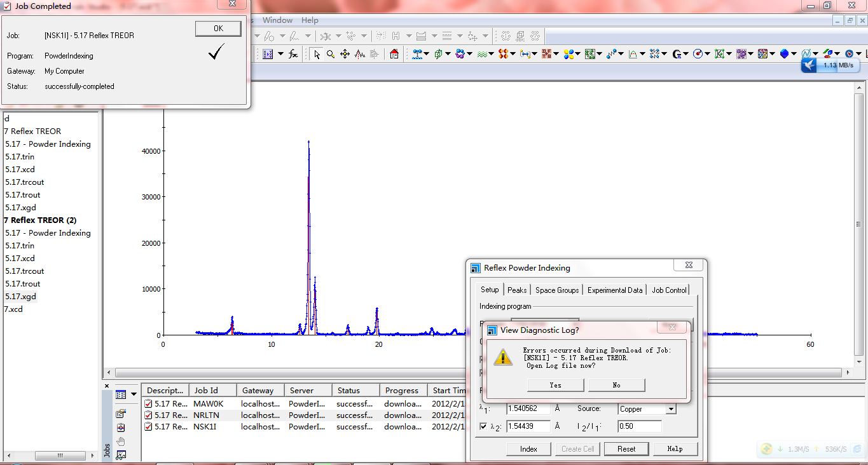The image size is (868, 465).
Task: Click the λ2 wavelength field 1.54439
Action: pyautogui.click(x=528, y=426)
